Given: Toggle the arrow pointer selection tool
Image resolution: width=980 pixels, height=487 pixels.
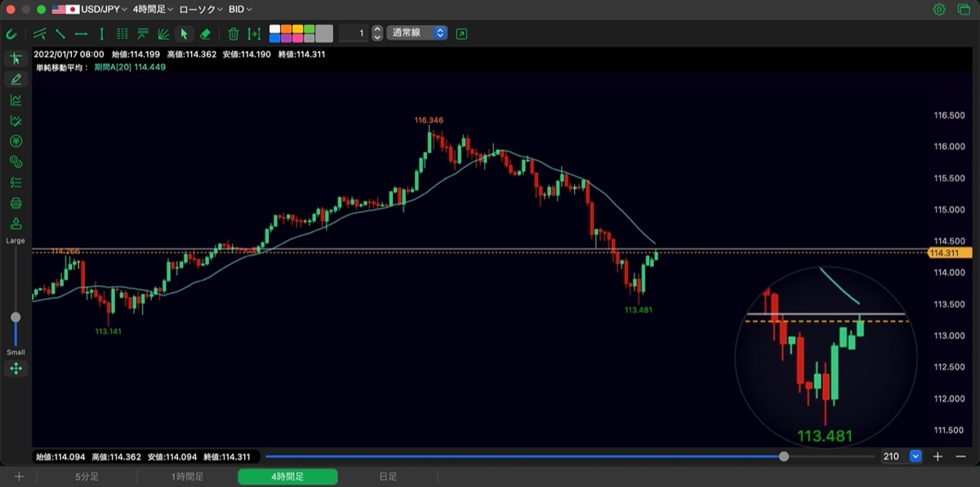Looking at the screenshot, I should click(x=184, y=34).
